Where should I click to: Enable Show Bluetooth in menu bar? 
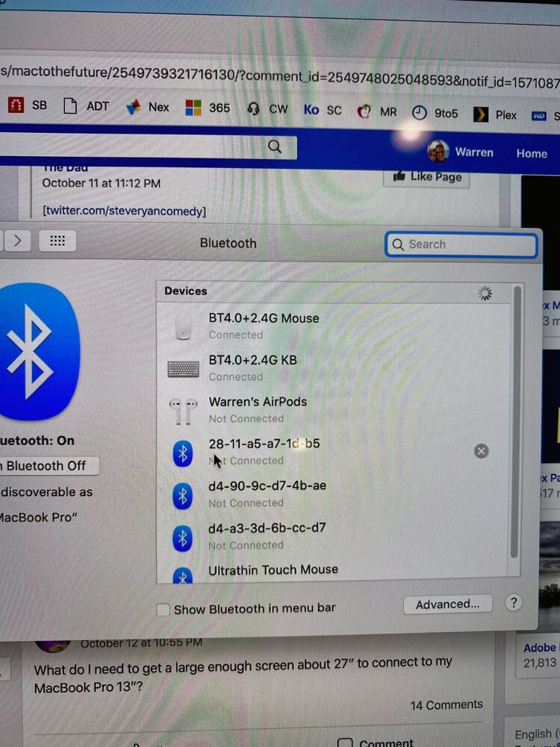click(x=164, y=610)
